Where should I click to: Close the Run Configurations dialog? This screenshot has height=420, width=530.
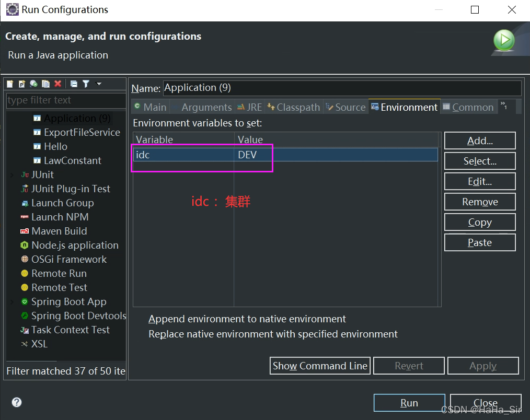click(x=486, y=403)
